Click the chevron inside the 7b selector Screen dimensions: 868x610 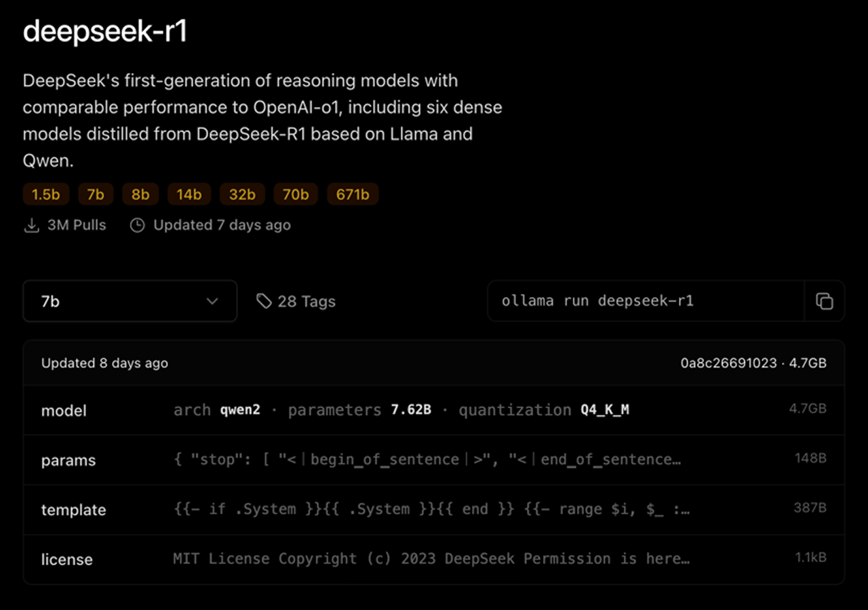click(213, 301)
